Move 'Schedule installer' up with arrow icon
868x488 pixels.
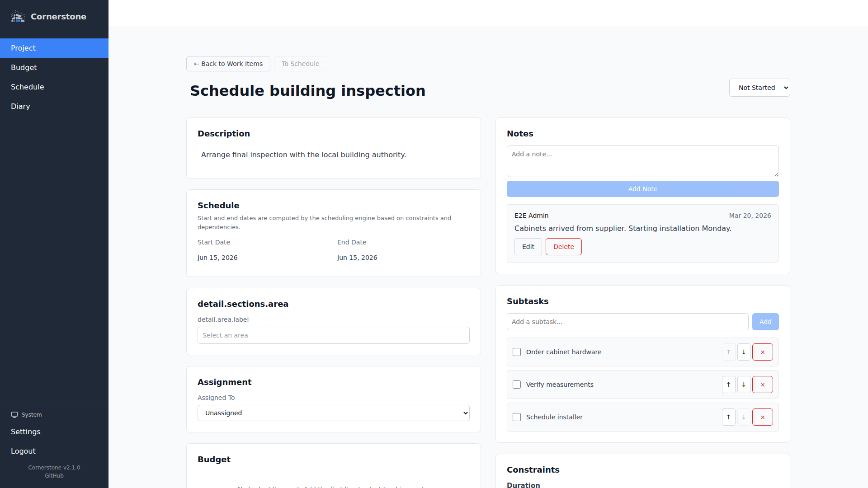click(x=728, y=417)
